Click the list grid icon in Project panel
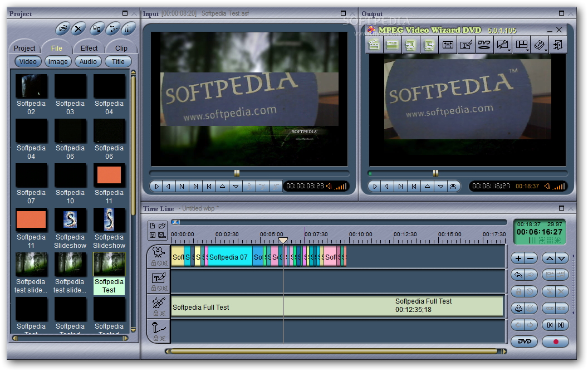588x371 pixels. 128,28
